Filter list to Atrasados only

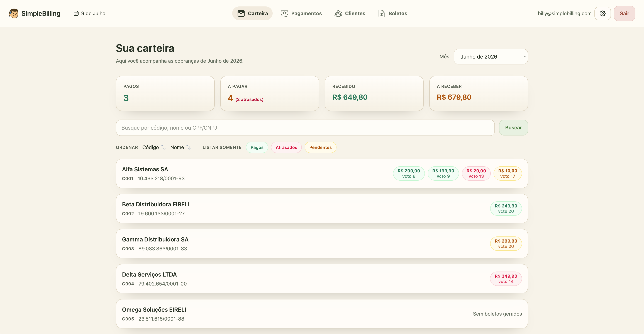tap(286, 147)
